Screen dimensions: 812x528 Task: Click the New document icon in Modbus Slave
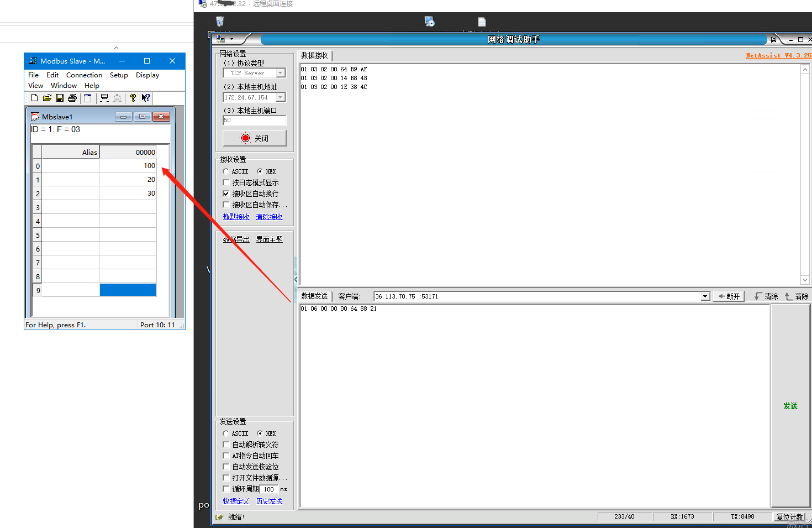pyautogui.click(x=34, y=98)
